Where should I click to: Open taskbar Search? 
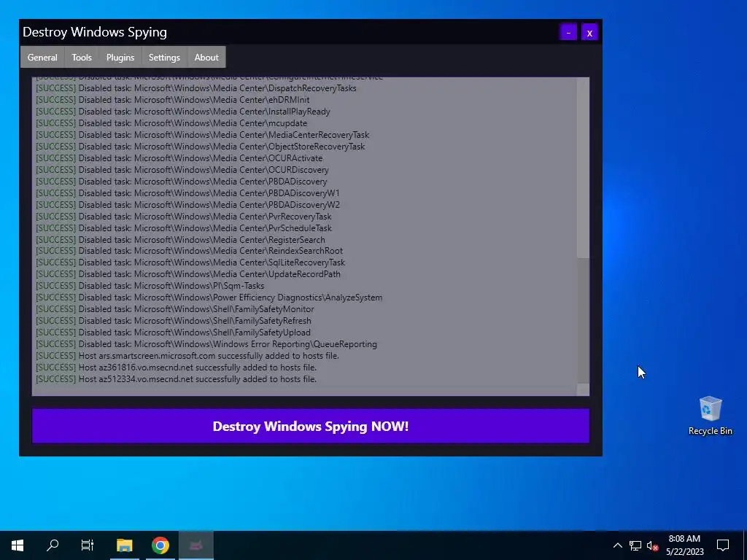pos(53,545)
